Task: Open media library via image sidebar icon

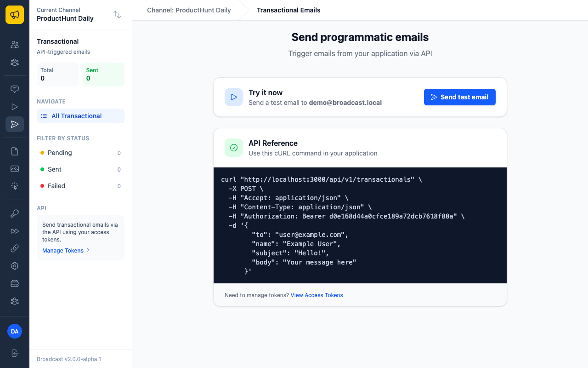Action: 15,169
